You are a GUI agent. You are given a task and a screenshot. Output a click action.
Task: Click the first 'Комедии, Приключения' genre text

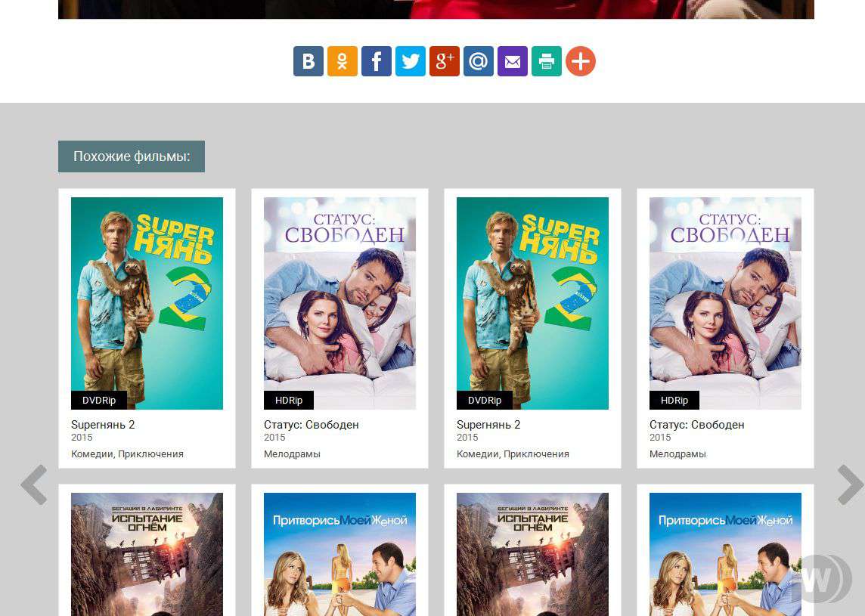(x=128, y=453)
